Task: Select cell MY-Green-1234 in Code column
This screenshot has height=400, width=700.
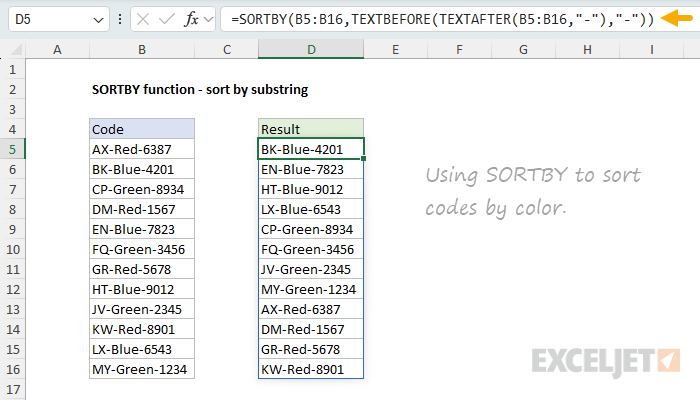Action: 142,369
